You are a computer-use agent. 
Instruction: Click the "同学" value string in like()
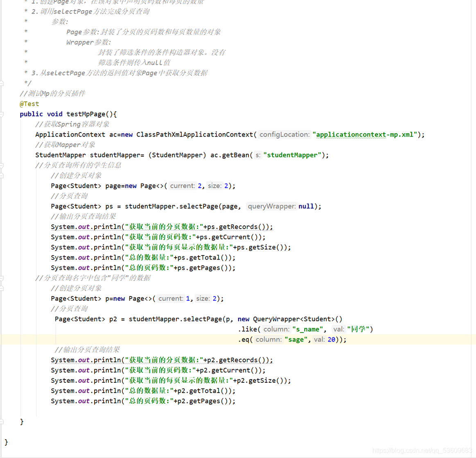tap(358, 329)
